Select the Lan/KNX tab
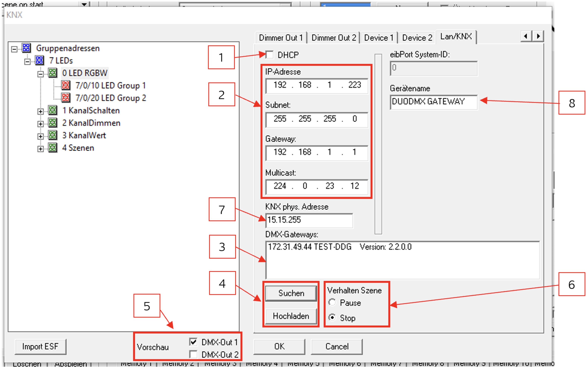Screen dimensions: 588x369 click(x=456, y=37)
